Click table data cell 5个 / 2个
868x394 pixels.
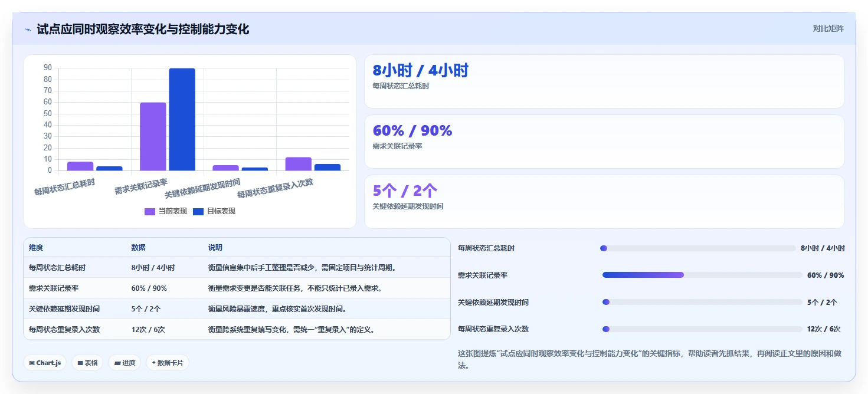(146, 309)
